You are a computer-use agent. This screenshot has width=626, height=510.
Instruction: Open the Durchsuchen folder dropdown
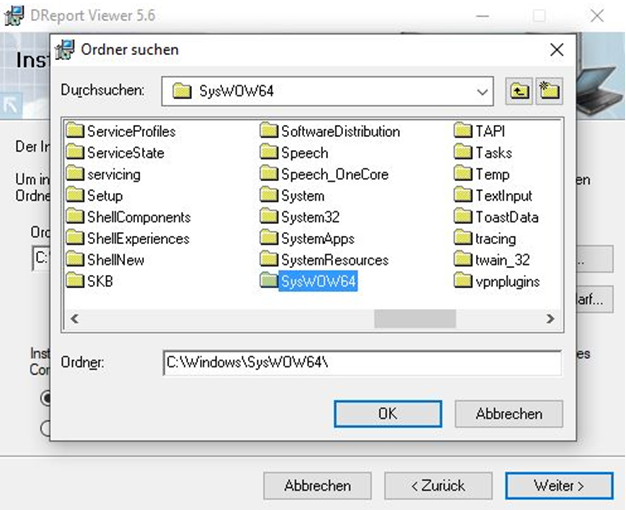482,92
